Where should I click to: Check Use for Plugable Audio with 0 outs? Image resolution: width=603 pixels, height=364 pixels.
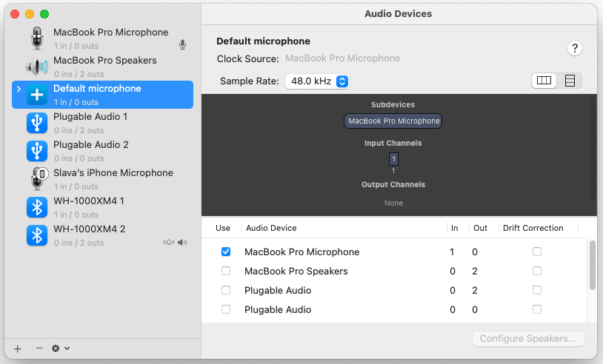pyautogui.click(x=226, y=309)
